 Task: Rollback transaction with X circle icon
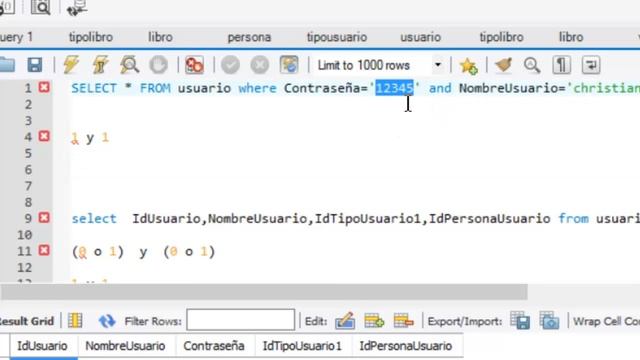260,65
